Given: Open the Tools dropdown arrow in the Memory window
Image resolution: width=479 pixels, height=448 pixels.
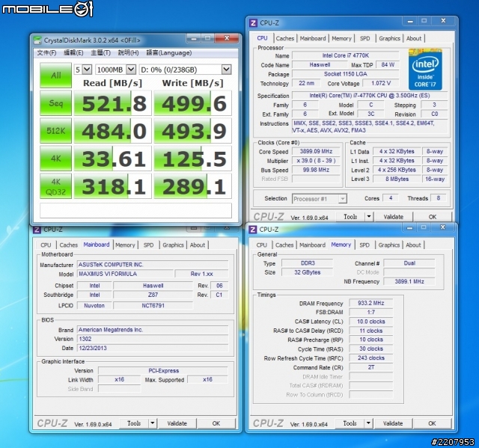Looking at the screenshot, I should click(368, 423).
